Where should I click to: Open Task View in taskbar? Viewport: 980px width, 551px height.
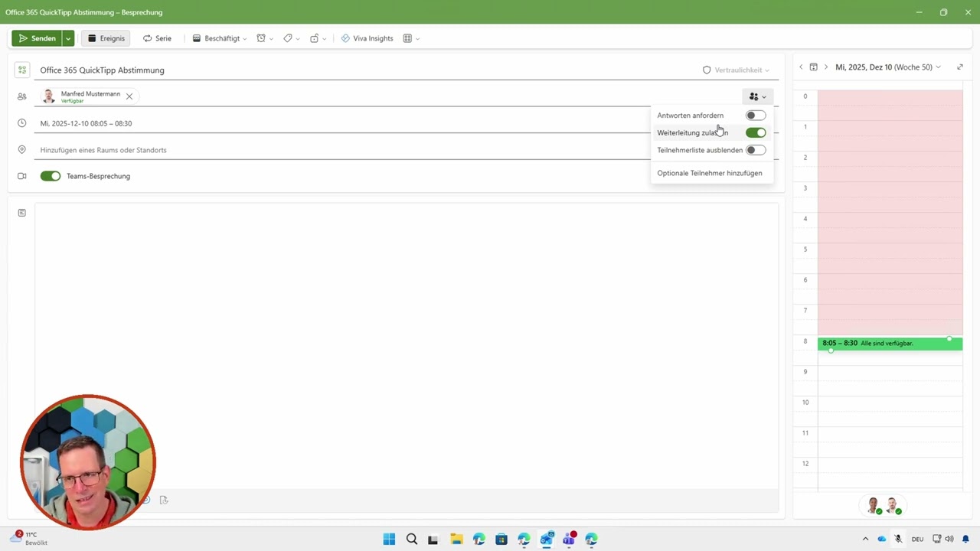[x=433, y=539]
